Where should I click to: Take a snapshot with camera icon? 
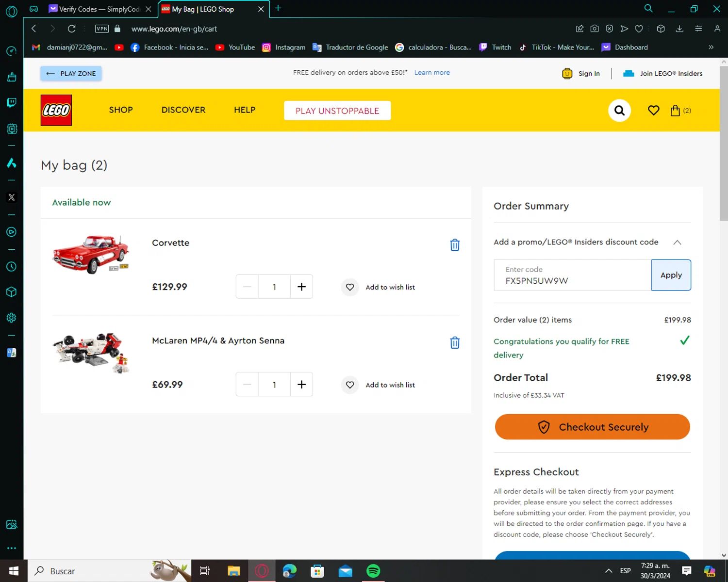pyautogui.click(x=595, y=29)
